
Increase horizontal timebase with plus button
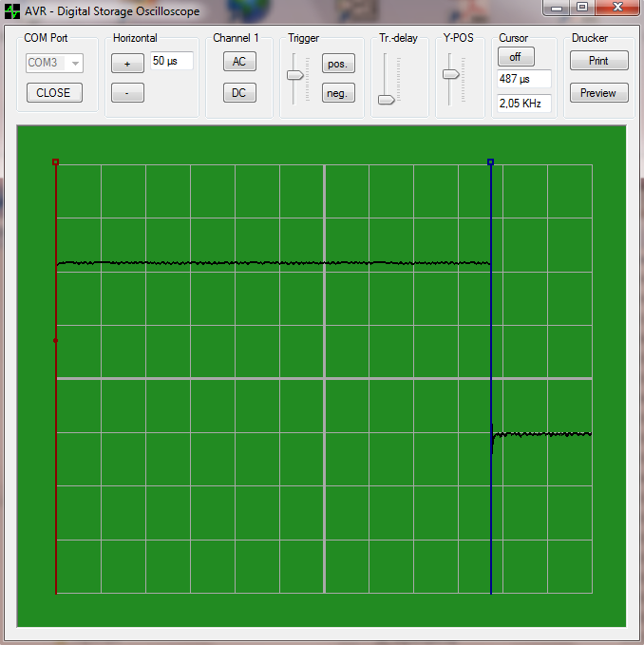[x=127, y=64]
